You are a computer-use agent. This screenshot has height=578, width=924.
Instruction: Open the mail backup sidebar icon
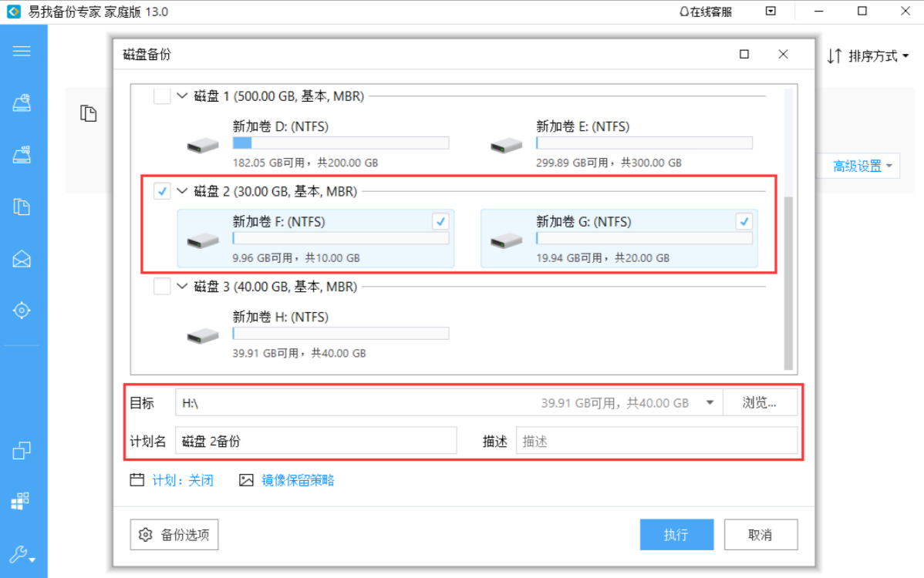click(x=22, y=259)
